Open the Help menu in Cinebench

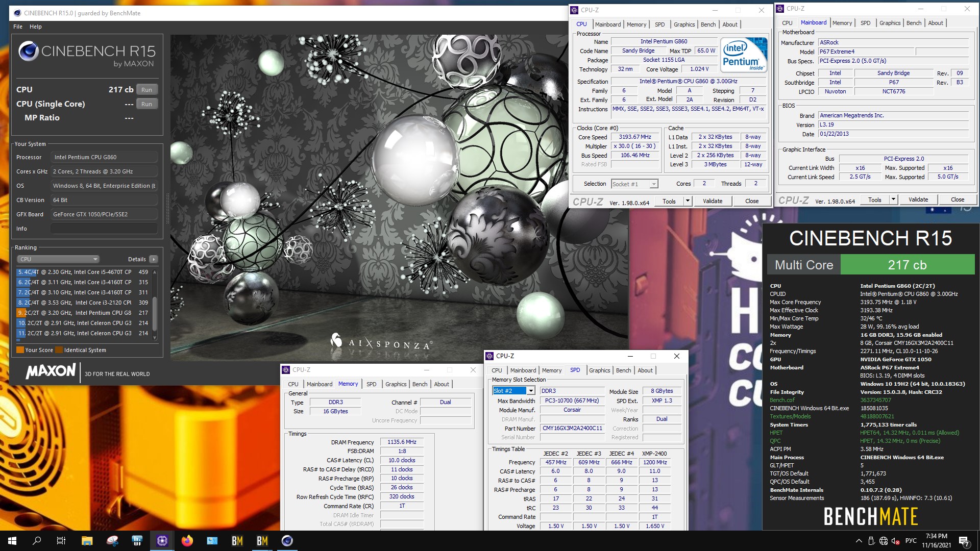point(36,27)
